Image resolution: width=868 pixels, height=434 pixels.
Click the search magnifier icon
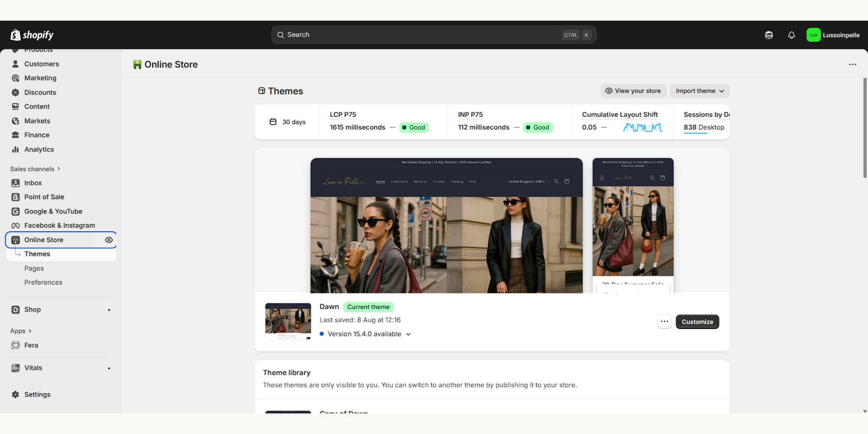[281, 35]
